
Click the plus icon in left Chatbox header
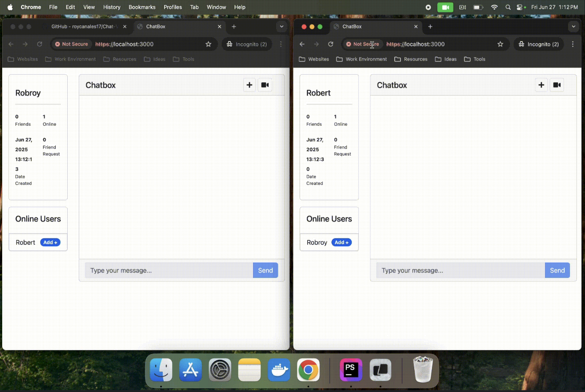[250, 85]
